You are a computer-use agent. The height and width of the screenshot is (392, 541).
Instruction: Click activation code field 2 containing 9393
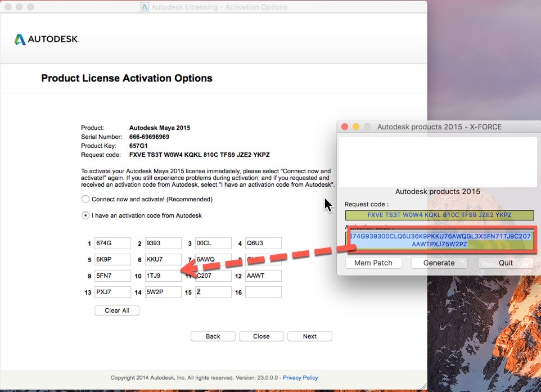click(163, 243)
